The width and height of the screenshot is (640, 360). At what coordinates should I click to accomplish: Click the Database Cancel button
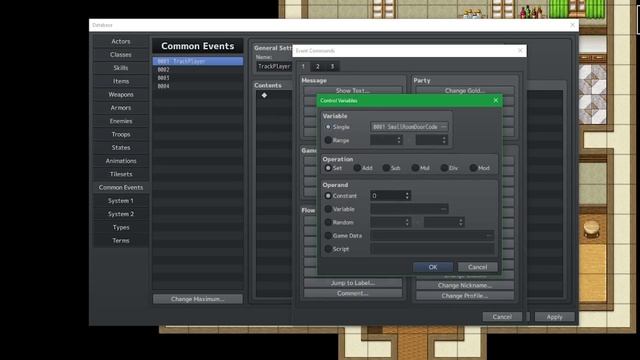(502, 317)
